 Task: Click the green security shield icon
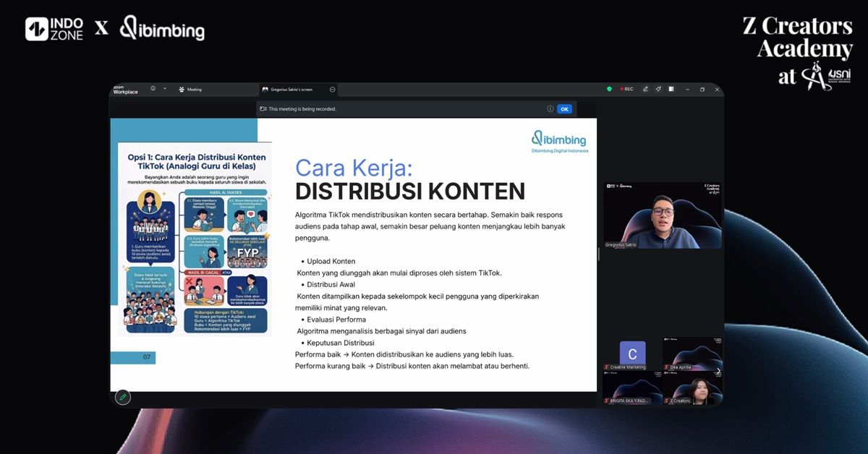click(x=609, y=89)
